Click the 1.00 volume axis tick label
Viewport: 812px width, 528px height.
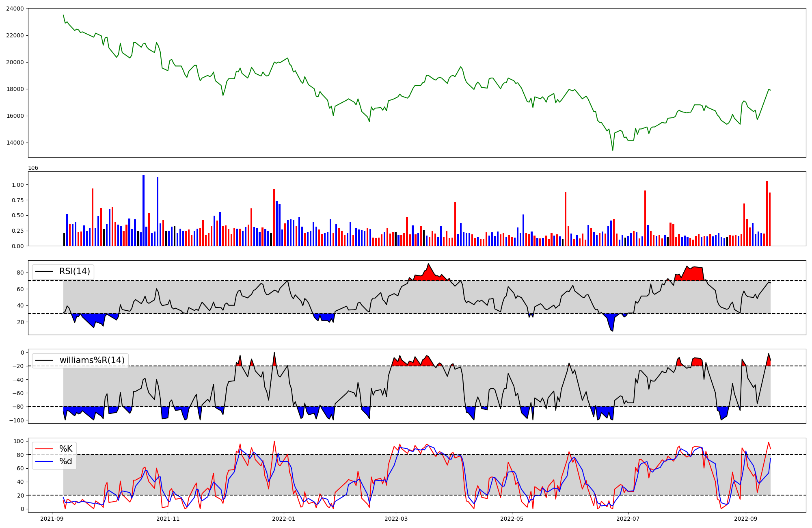[x=18, y=185]
